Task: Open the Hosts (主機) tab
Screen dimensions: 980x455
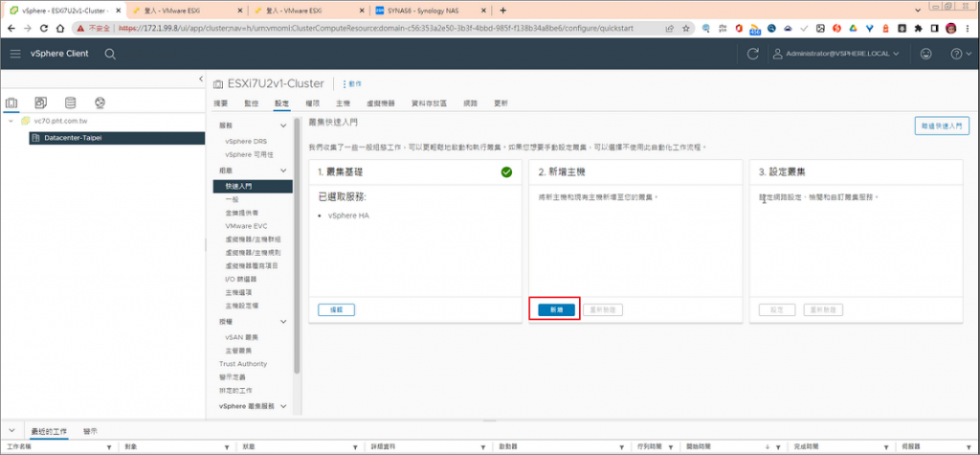Action: coord(343,103)
